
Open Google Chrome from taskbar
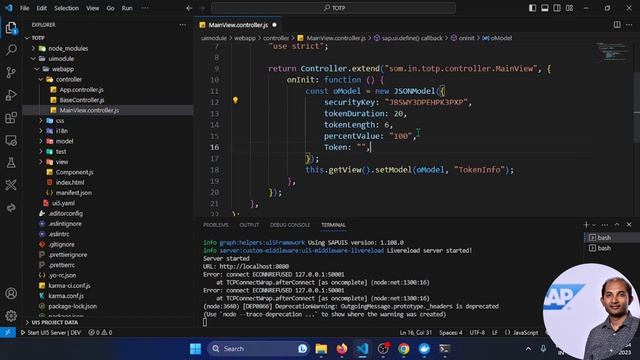click(404, 349)
